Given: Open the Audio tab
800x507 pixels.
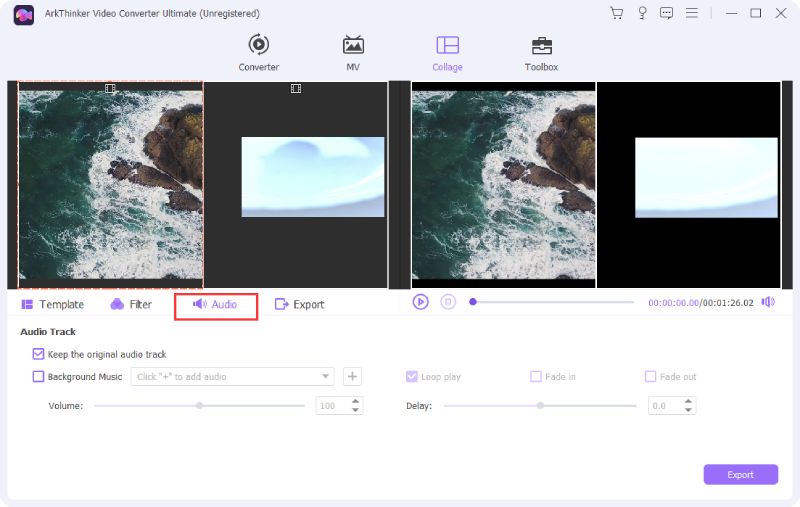Looking at the screenshot, I should tap(215, 305).
